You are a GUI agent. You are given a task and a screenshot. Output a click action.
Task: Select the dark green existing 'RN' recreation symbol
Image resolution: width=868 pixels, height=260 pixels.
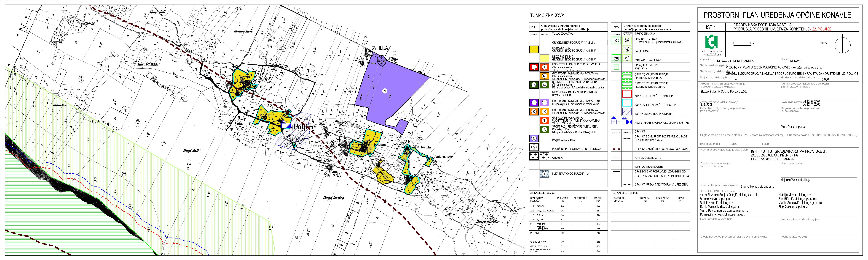pos(534,85)
